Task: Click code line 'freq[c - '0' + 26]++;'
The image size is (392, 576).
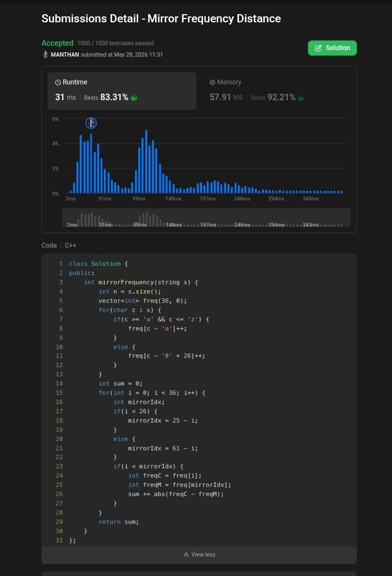Action: (167, 356)
